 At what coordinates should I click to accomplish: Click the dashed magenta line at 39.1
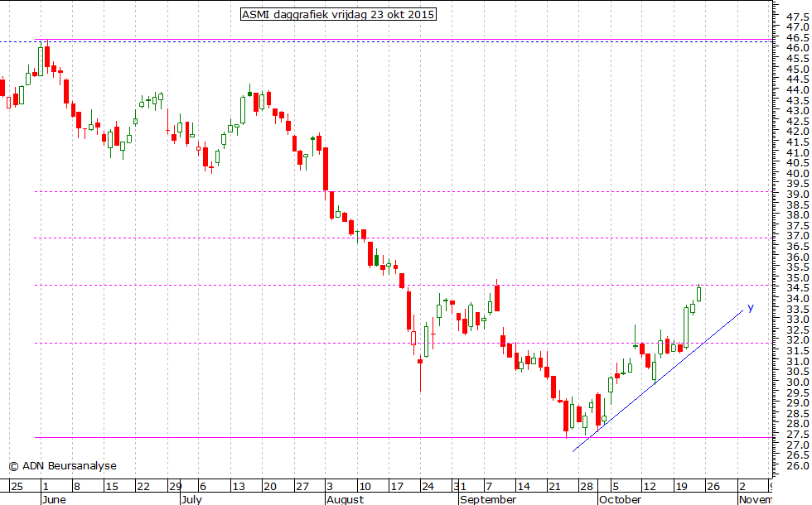(404, 192)
